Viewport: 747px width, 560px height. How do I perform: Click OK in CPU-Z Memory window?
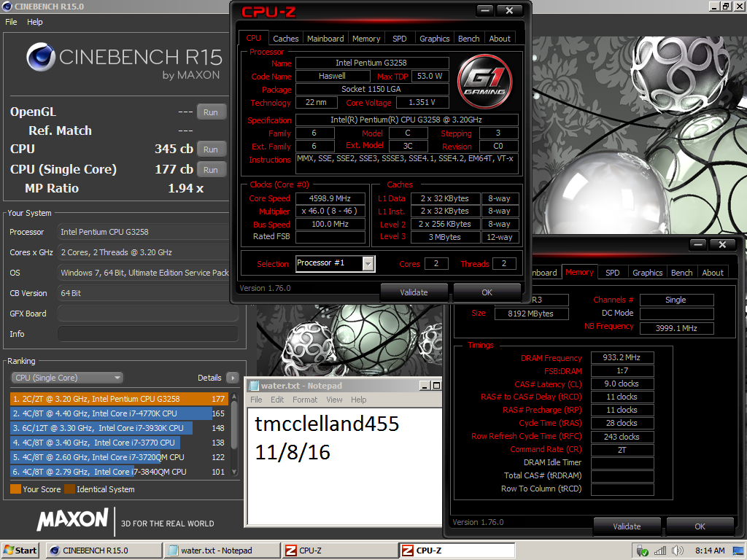[700, 526]
